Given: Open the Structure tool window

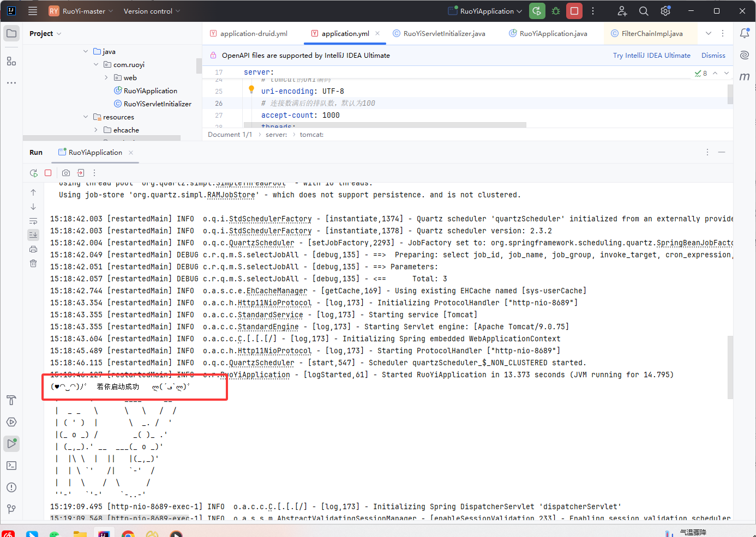Looking at the screenshot, I should tap(11, 62).
